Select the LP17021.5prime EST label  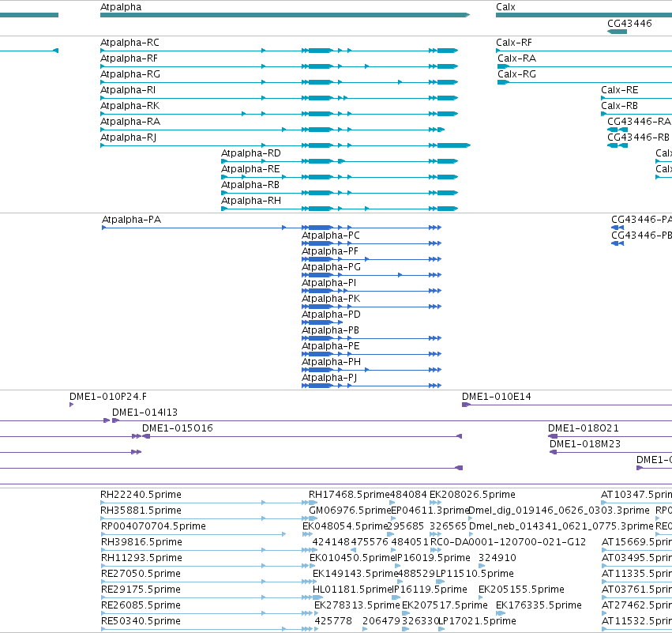click(478, 622)
